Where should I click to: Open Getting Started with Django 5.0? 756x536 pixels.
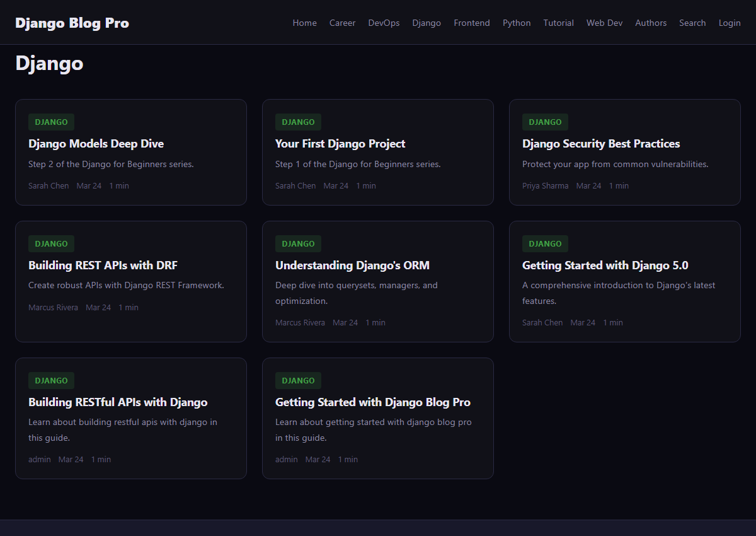605,265
